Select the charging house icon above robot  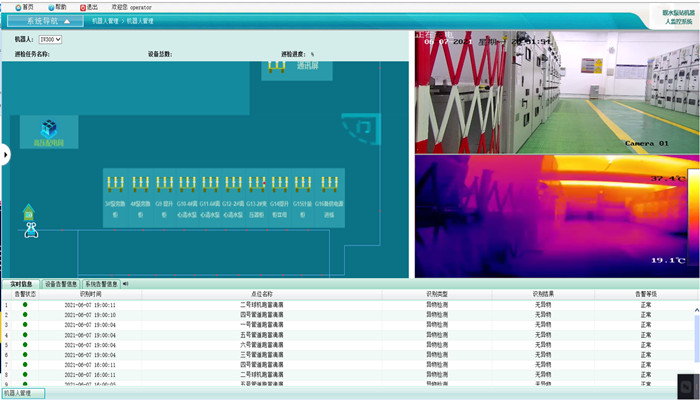click(x=28, y=211)
